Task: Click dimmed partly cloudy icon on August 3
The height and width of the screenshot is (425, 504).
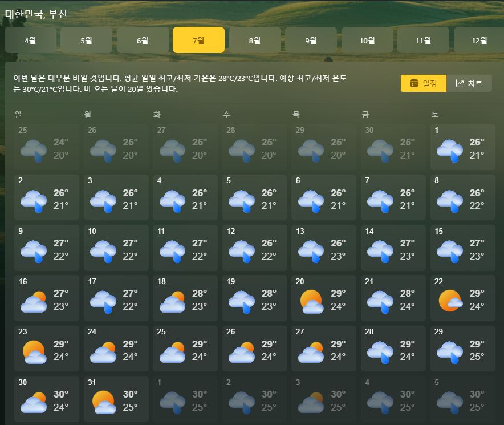Action: (x=311, y=403)
